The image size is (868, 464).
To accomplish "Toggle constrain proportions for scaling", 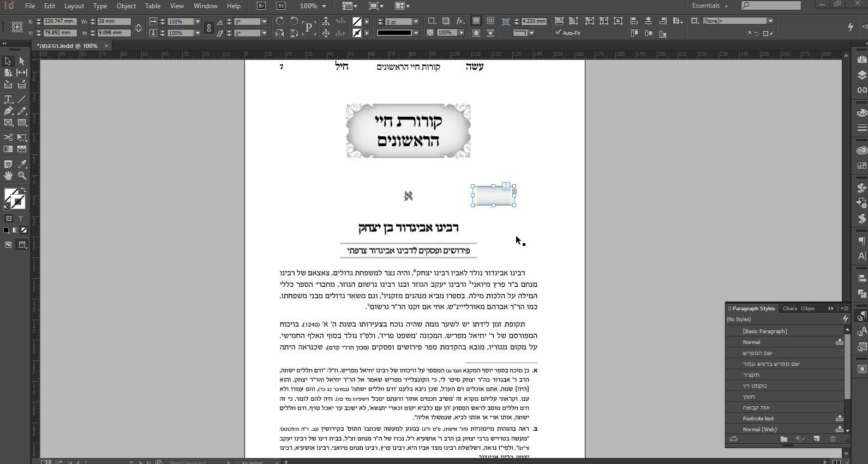I will [209, 27].
